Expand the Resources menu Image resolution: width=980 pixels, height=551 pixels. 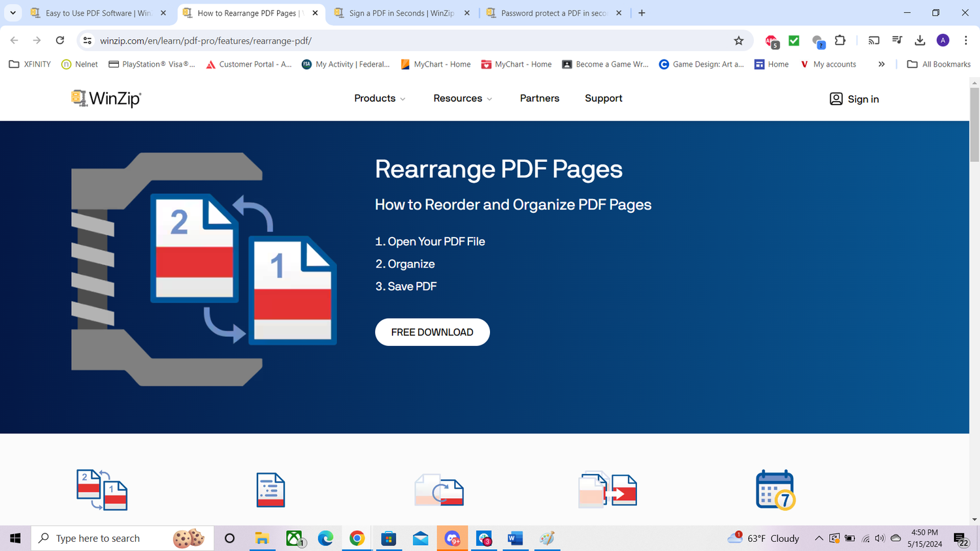[463, 99]
